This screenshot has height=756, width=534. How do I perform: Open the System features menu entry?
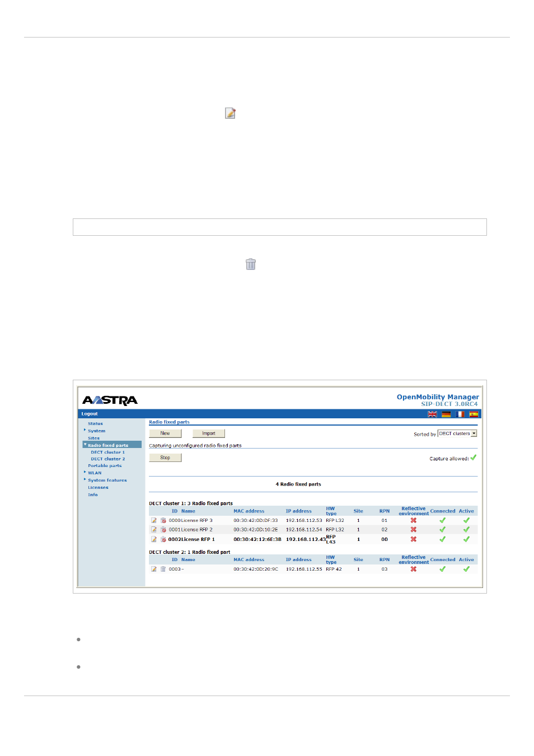(107, 480)
